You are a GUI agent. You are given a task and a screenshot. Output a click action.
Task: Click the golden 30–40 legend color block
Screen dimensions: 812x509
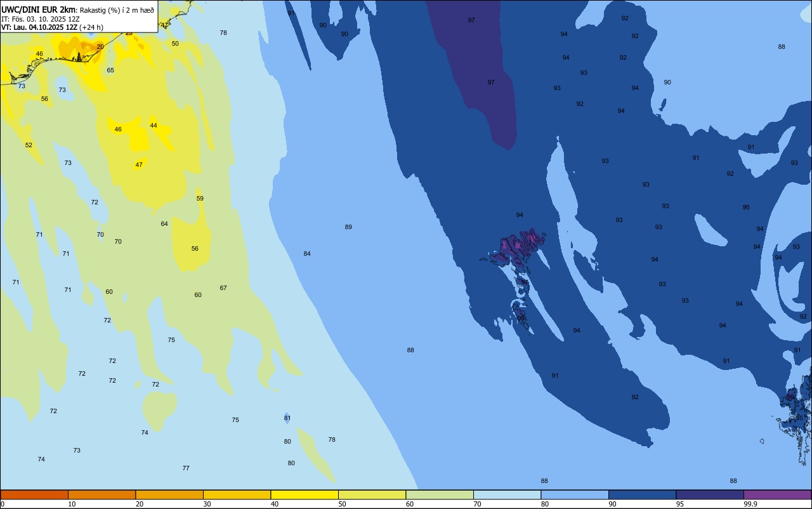point(237,495)
